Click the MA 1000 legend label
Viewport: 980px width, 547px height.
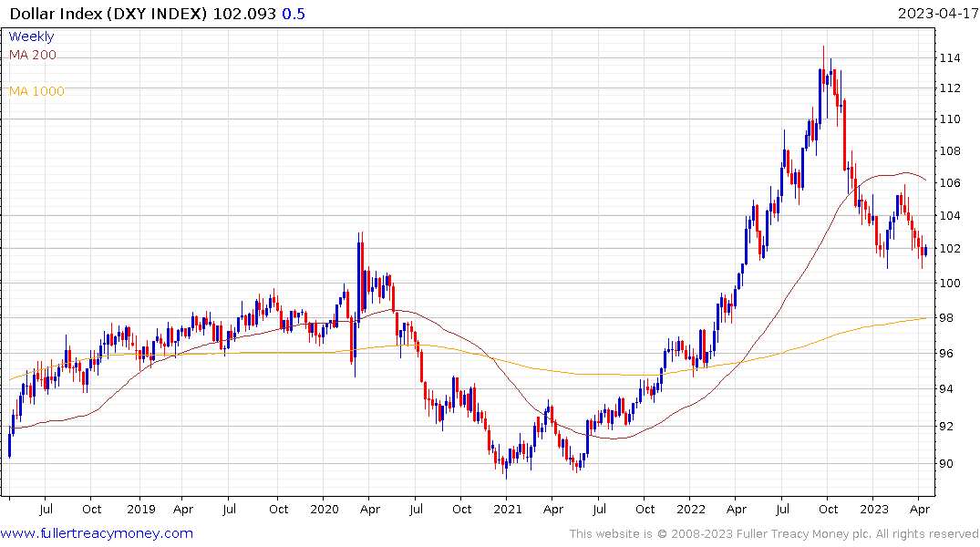36,91
